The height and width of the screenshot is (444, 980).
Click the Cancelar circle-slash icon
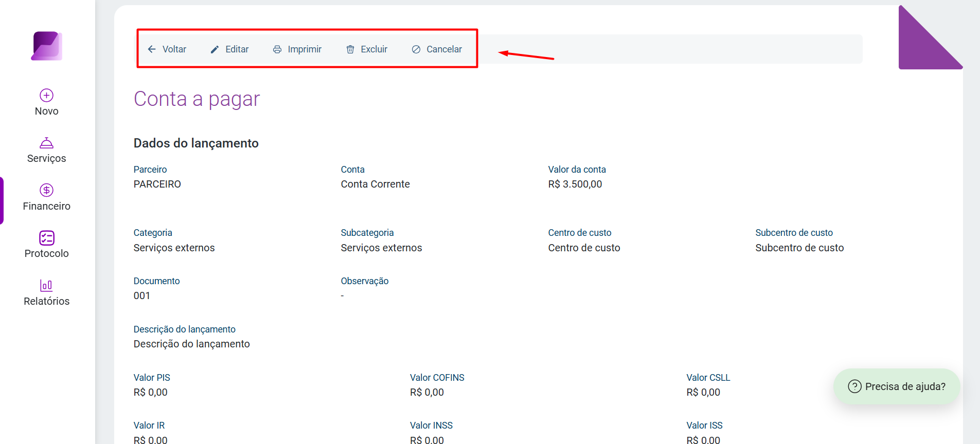click(x=416, y=49)
